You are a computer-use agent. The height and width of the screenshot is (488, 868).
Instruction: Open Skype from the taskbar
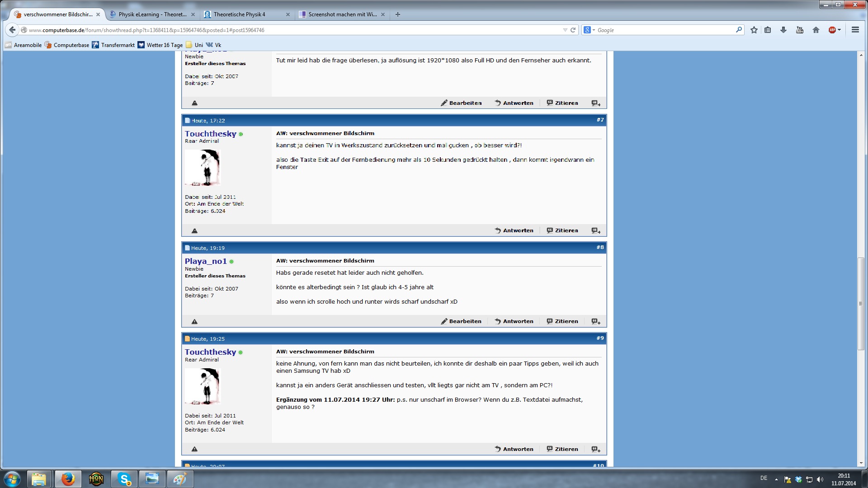(x=124, y=479)
